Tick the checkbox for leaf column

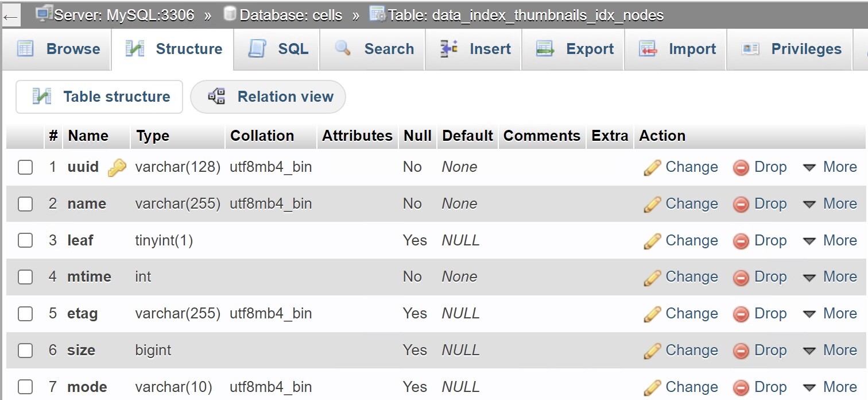pyautogui.click(x=25, y=240)
